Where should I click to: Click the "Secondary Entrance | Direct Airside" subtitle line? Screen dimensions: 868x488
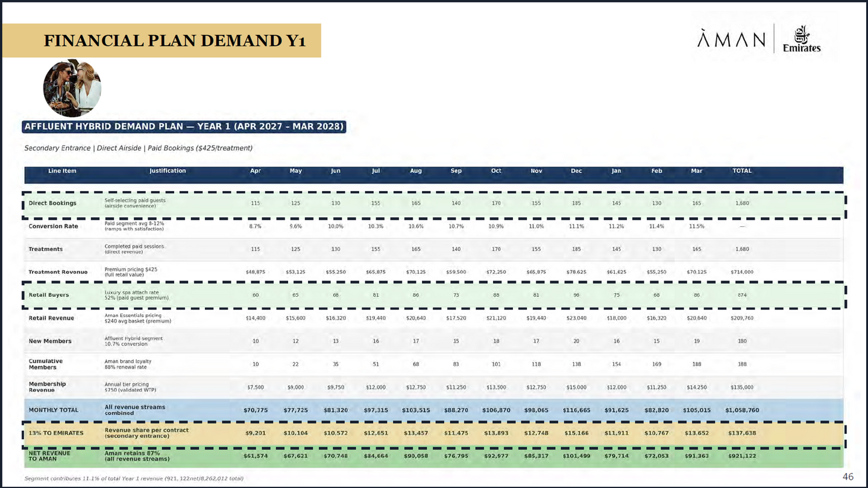tap(138, 148)
